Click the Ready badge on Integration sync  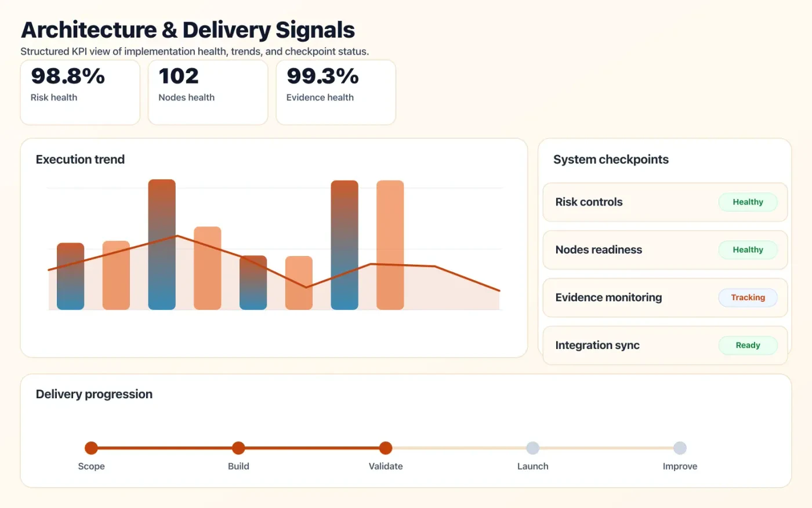pos(748,345)
